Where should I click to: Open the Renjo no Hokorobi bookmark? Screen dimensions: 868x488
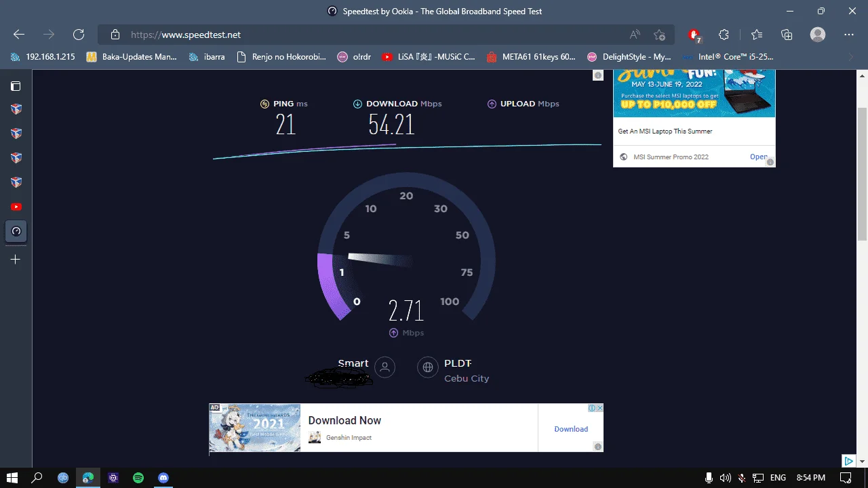281,57
